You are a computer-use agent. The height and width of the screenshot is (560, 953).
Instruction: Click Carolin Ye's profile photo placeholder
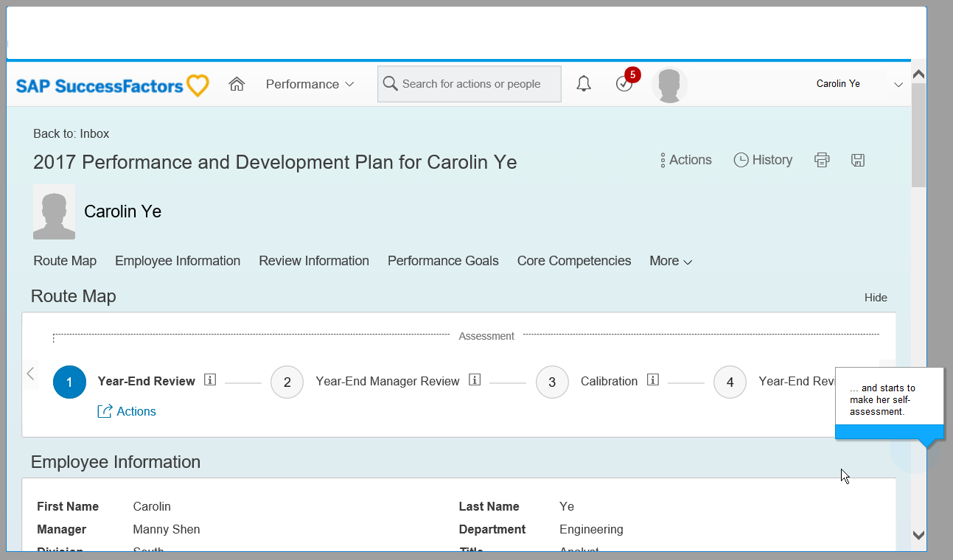54,212
